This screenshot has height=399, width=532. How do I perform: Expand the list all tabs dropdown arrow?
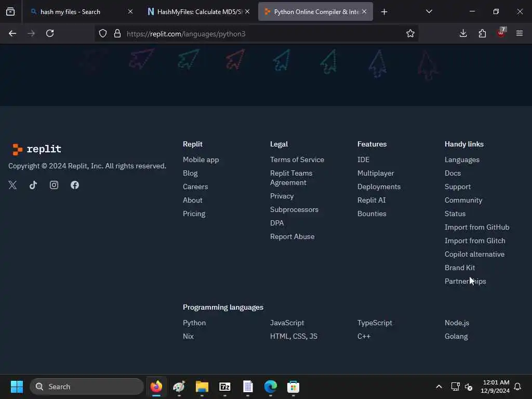tap(429, 11)
